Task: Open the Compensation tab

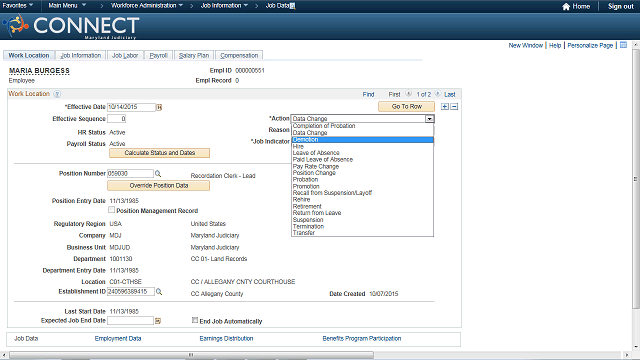Action: point(239,56)
